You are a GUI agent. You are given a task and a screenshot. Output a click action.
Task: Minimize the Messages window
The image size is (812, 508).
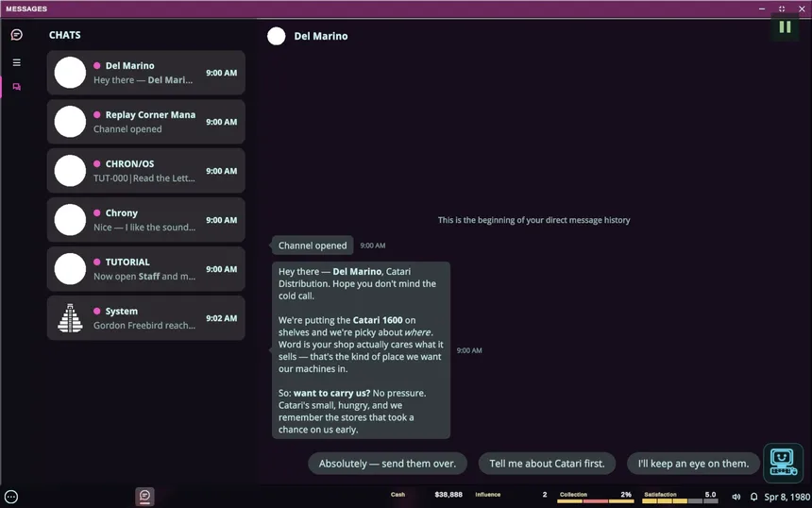[x=762, y=8]
